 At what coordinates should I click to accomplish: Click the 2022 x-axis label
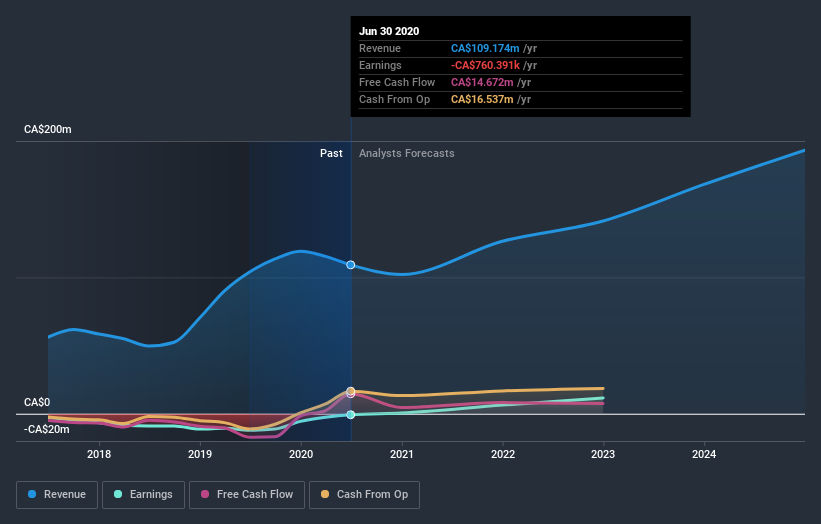tap(503, 454)
